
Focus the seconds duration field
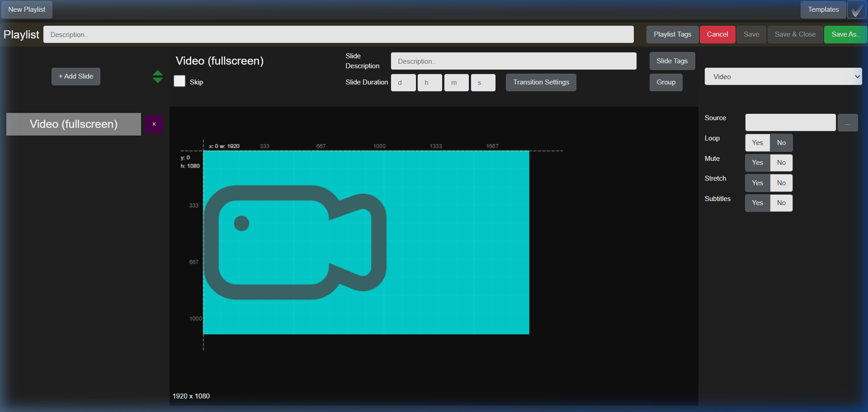[x=483, y=83]
